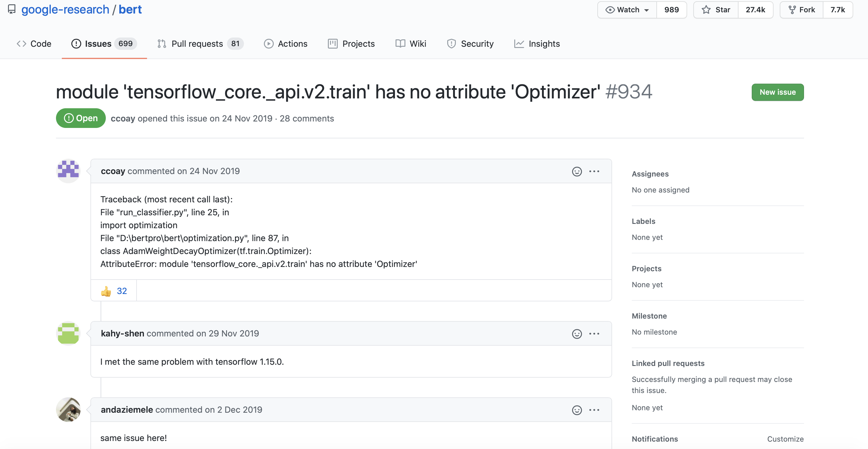This screenshot has height=449, width=868.
Task: Select the Code tab icon
Action: 21,43
